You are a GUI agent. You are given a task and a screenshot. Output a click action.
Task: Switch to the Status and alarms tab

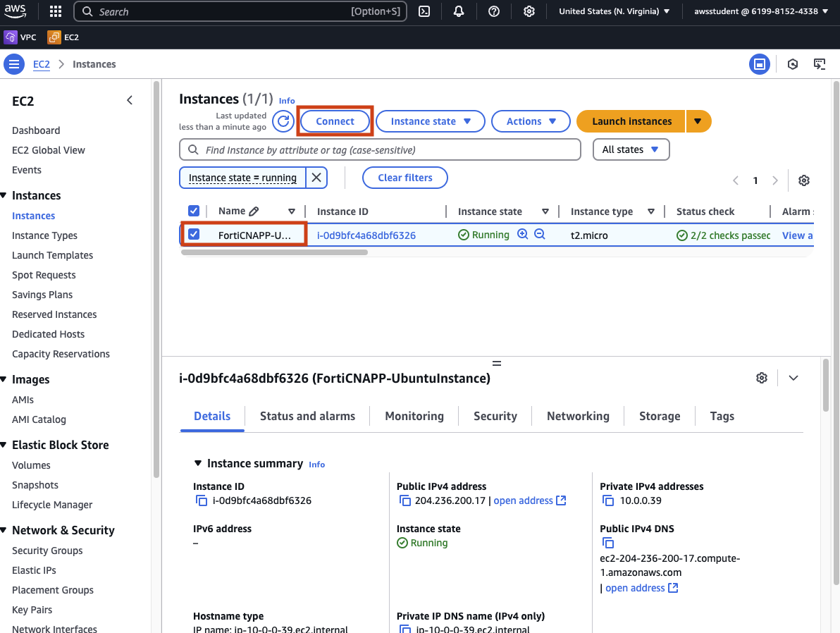coord(307,416)
